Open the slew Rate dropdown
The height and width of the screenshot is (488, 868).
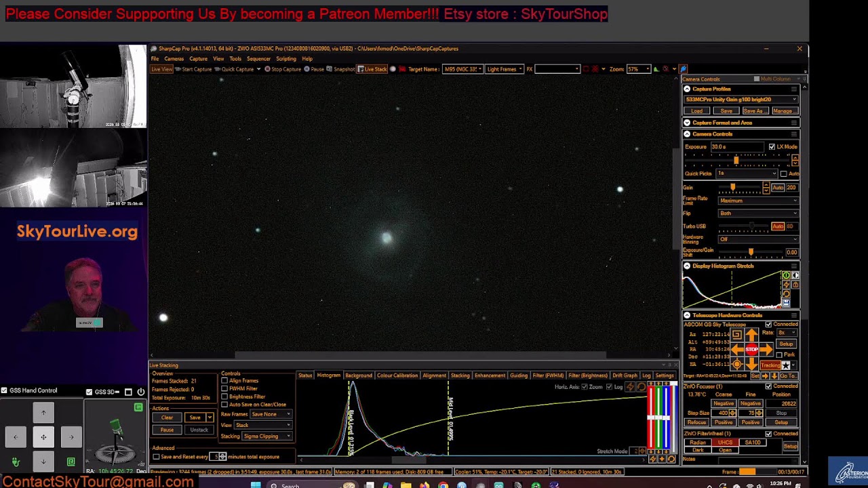(x=787, y=333)
